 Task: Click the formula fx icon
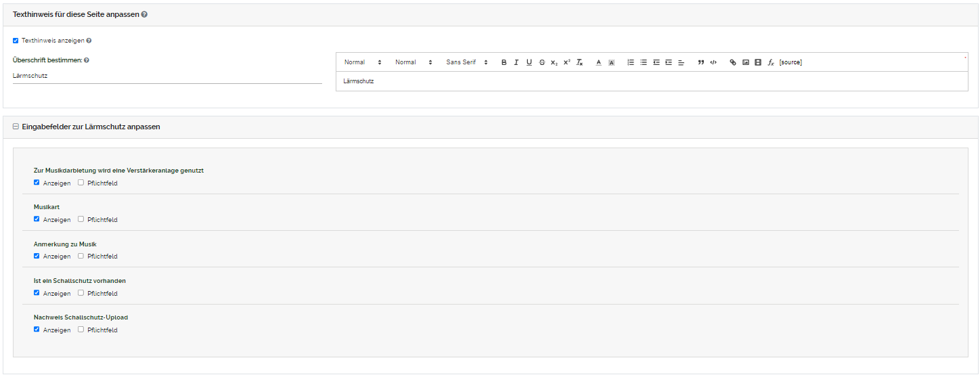pyautogui.click(x=770, y=62)
